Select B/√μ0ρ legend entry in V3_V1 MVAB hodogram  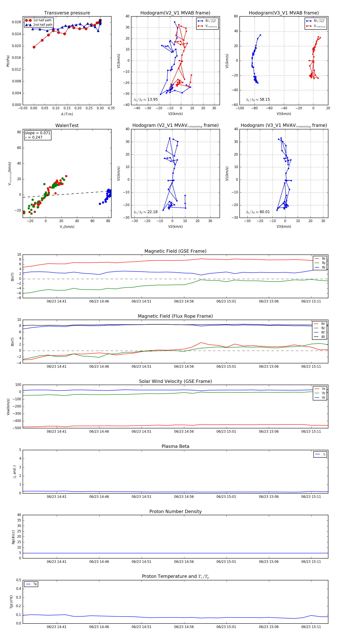pyautogui.click(x=315, y=21)
